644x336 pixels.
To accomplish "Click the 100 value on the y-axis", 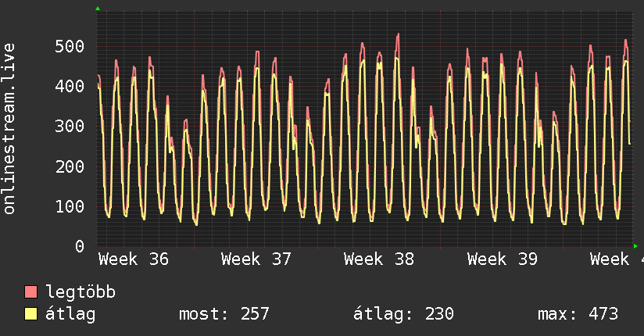I will click(70, 206).
